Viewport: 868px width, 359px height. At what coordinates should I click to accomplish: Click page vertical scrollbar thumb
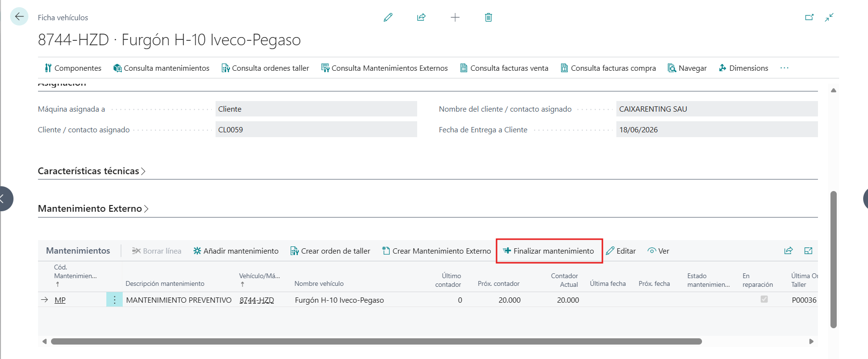[833, 259]
